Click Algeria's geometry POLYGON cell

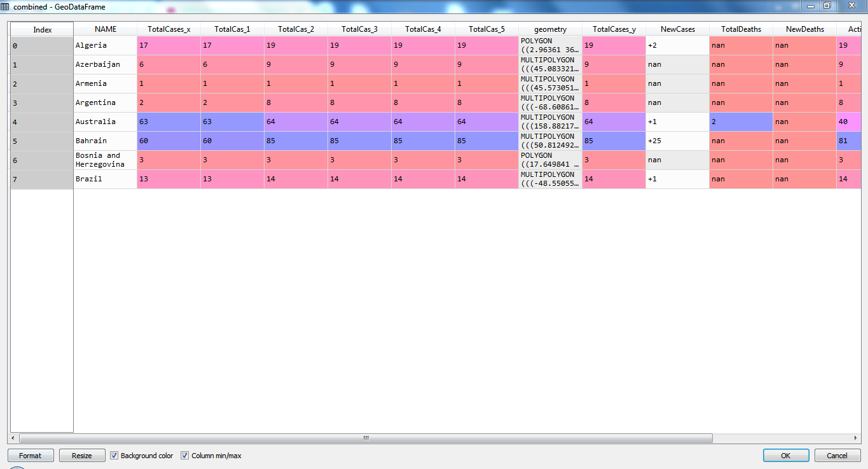point(551,46)
